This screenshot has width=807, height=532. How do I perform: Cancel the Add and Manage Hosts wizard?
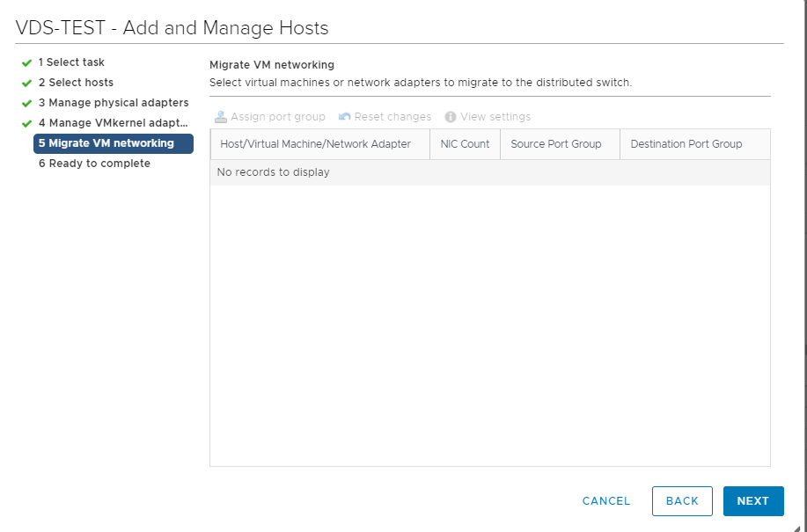606,501
